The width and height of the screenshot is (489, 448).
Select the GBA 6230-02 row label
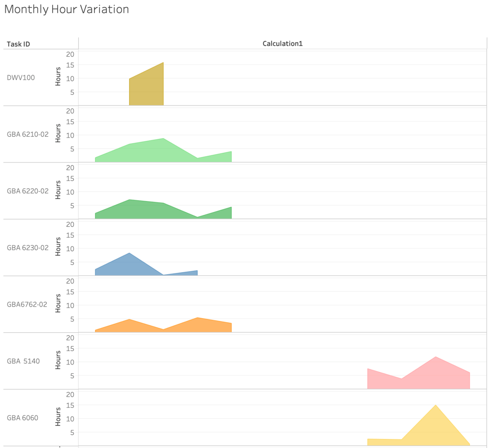[28, 248]
